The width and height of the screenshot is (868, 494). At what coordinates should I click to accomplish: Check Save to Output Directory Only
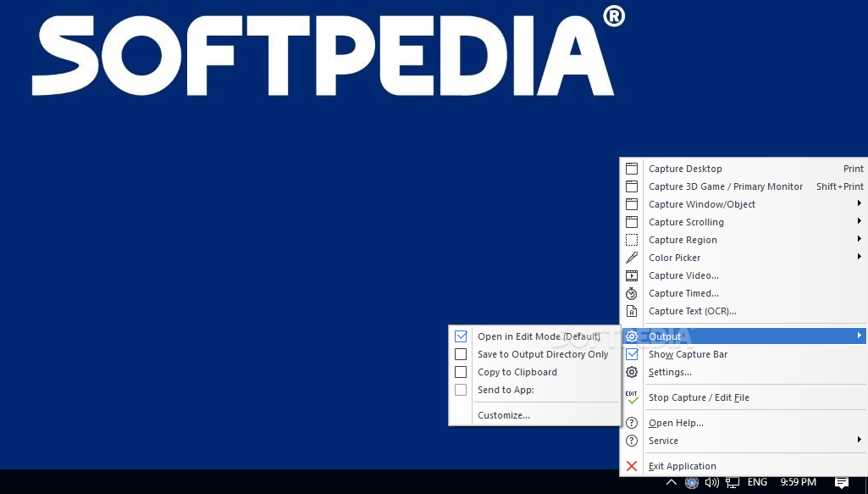(x=461, y=354)
